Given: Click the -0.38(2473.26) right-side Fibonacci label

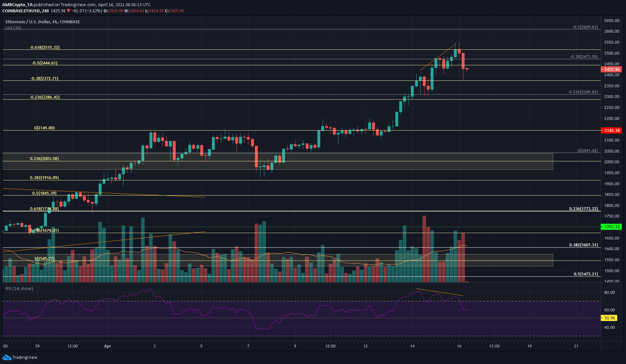Looking at the screenshot, I should 584,57.
